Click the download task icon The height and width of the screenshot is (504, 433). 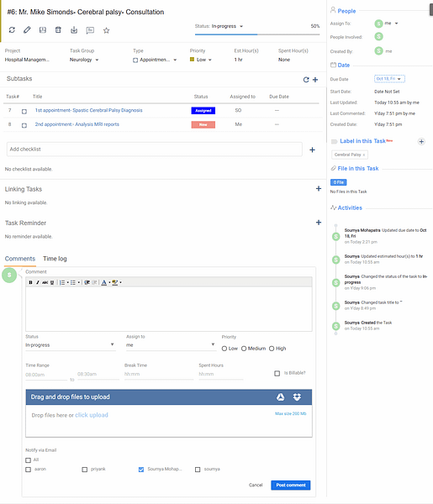(x=74, y=30)
